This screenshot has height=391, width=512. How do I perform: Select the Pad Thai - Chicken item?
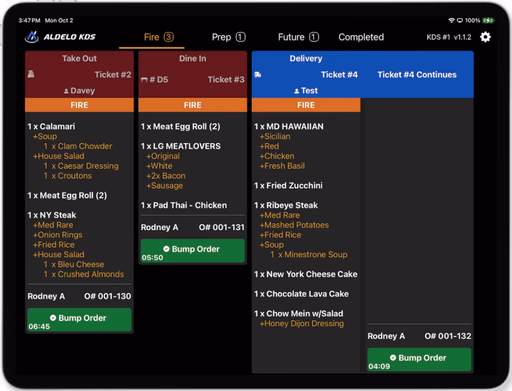[x=184, y=205]
